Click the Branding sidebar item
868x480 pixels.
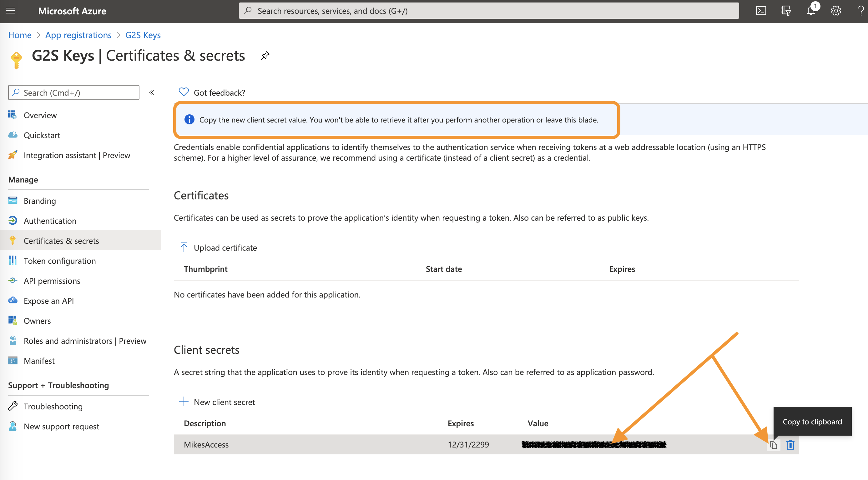pyautogui.click(x=39, y=200)
